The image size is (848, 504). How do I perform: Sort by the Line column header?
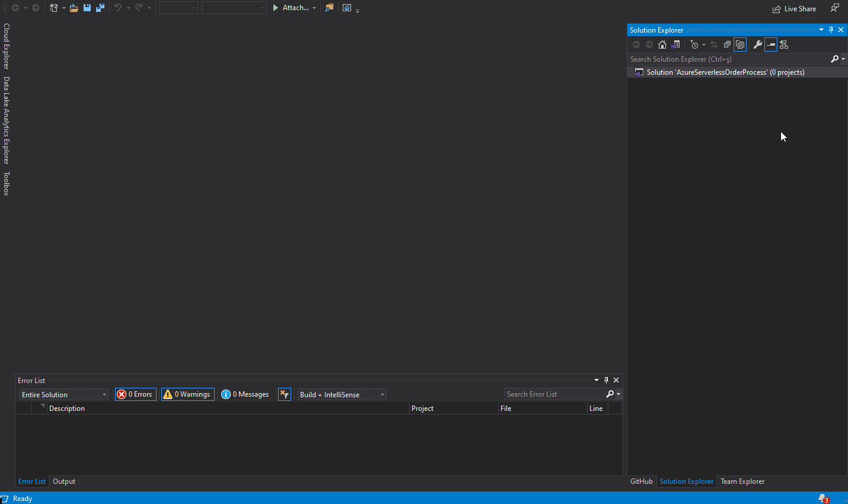coord(598,409)
